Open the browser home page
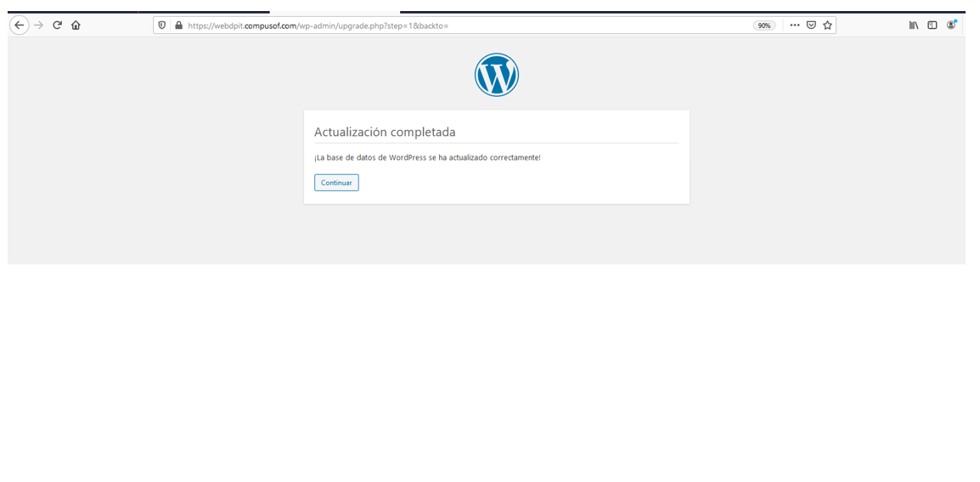980x482 pixels. (x=76, y=26)
